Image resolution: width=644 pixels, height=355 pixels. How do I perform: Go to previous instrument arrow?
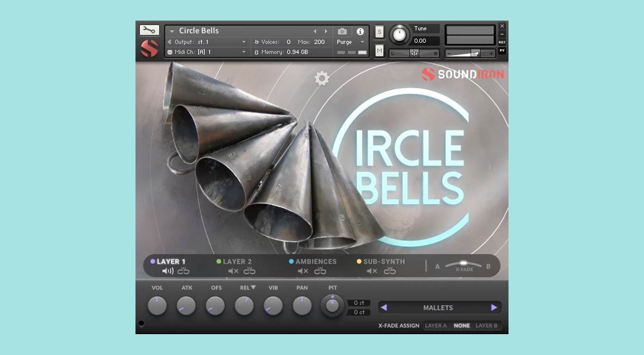[x=315, y=31]
